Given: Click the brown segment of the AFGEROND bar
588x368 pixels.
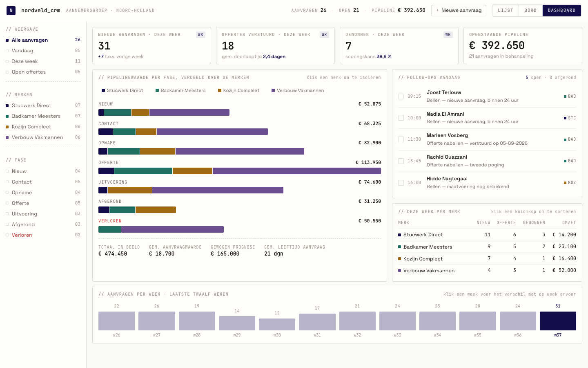Looking at the screenshot, I should (156, 210).
